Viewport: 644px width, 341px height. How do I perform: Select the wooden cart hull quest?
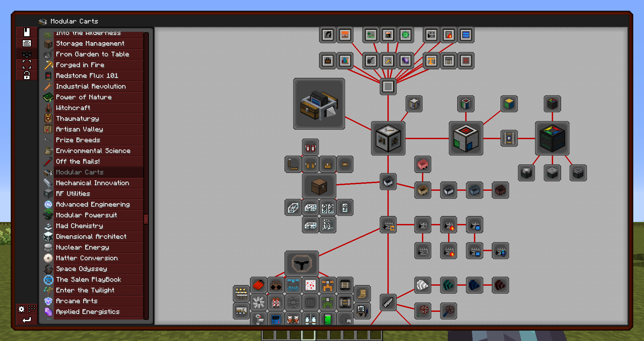tap(423, 190)
